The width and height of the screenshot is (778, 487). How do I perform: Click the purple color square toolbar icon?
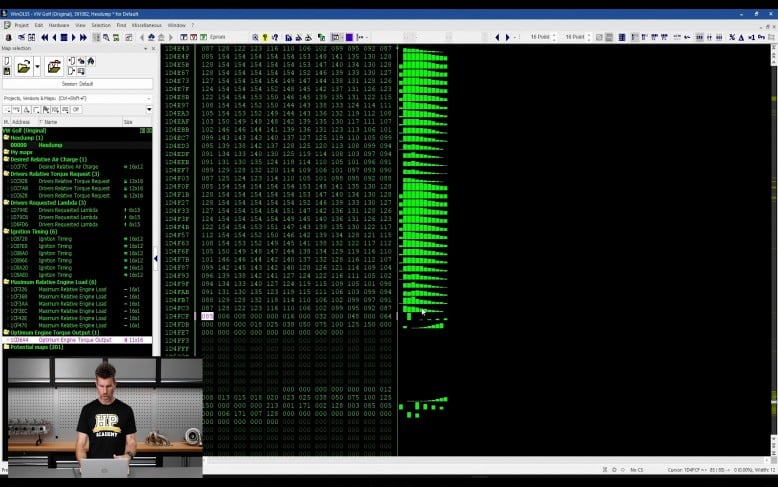point(349,37)
